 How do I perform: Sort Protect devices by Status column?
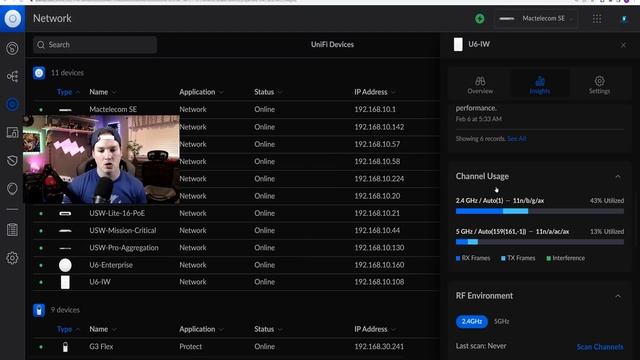coord(268,329)
